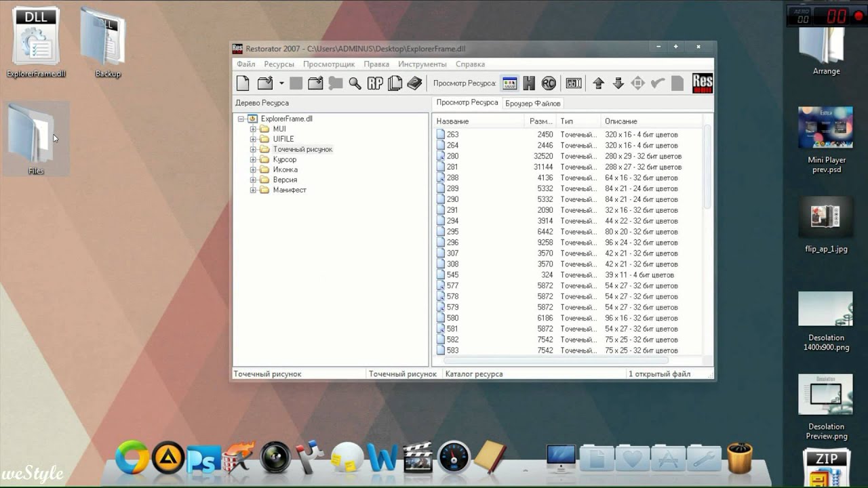Viewport: 868px width, 488px height.
Task: Open the AIMP triangle icon in dock
Action: (x=167, y=457)
